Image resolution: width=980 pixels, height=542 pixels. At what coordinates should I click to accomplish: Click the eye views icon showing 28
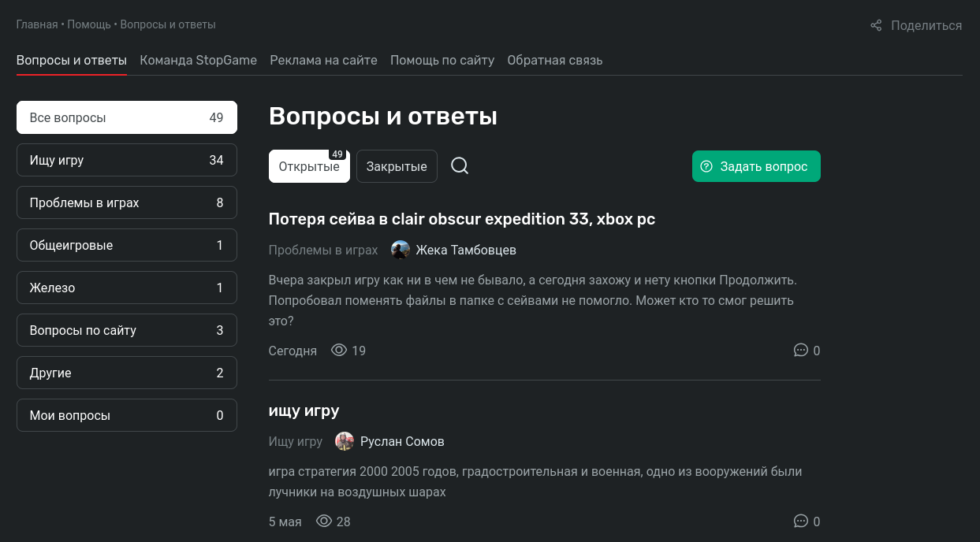click(x=324, y=522)
